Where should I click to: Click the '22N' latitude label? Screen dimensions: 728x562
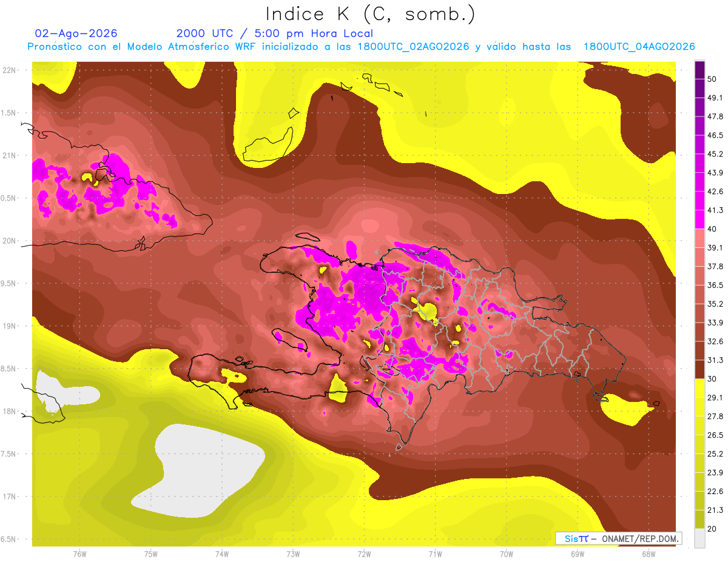click(x=10, y=70)
